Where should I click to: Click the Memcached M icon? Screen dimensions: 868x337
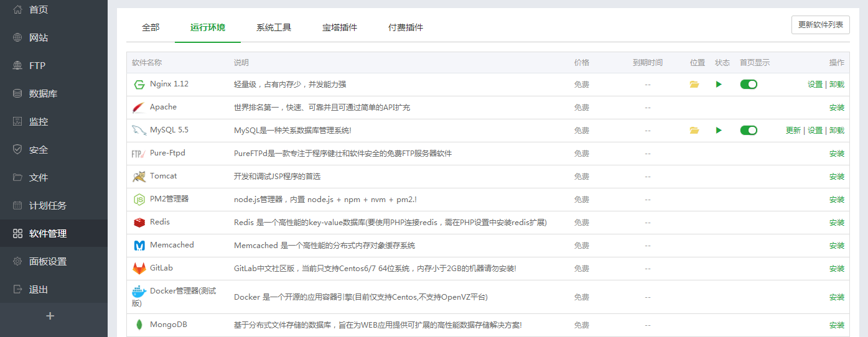coord(139,246)
